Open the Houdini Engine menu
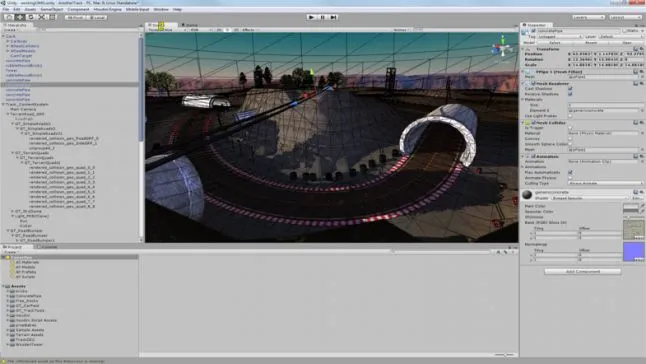Image resolution: width=646 pixels, height=364 pixels. click(x=107, y=9)
